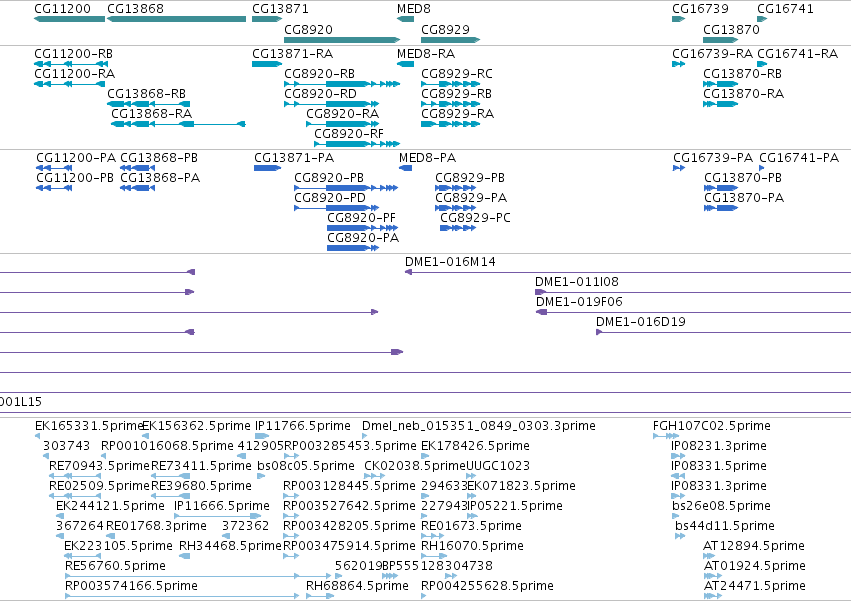This screenshot has height=601, width=851.
Task: Click the CG16741 gene label
Action: pos(785,9)
